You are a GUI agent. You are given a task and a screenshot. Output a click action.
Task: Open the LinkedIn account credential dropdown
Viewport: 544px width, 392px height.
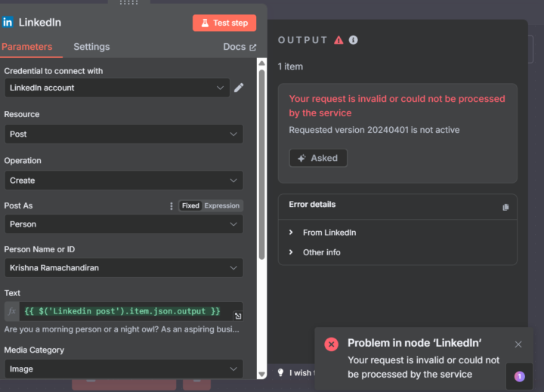pyautogui.click(x=117, y=88)
